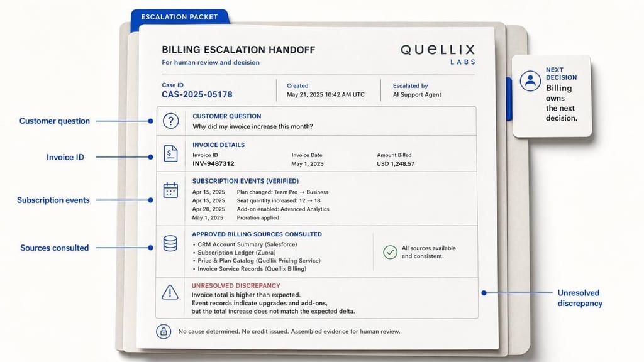644x362 pixels.
Task: Click the Quellix Labs logo
Action: coord(438,55)
